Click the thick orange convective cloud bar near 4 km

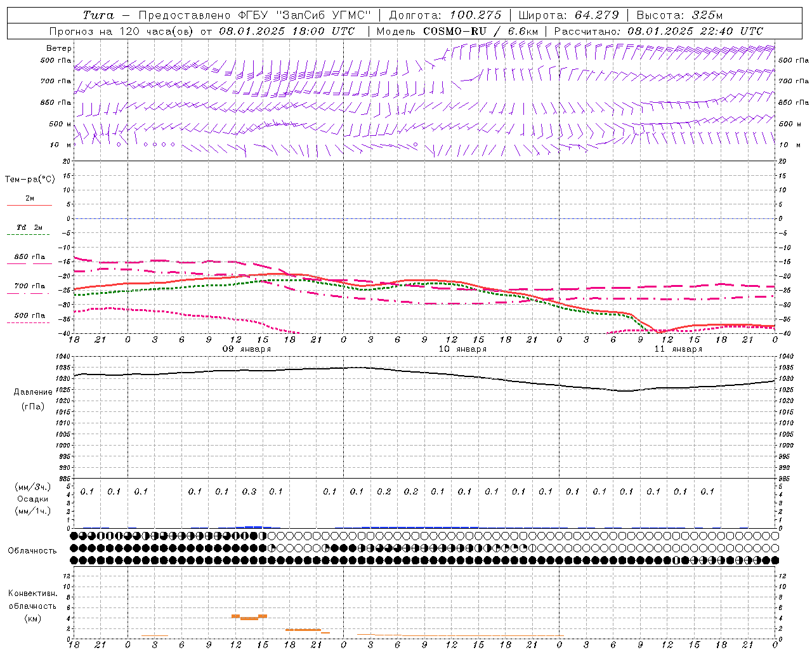tap(249, 617)
